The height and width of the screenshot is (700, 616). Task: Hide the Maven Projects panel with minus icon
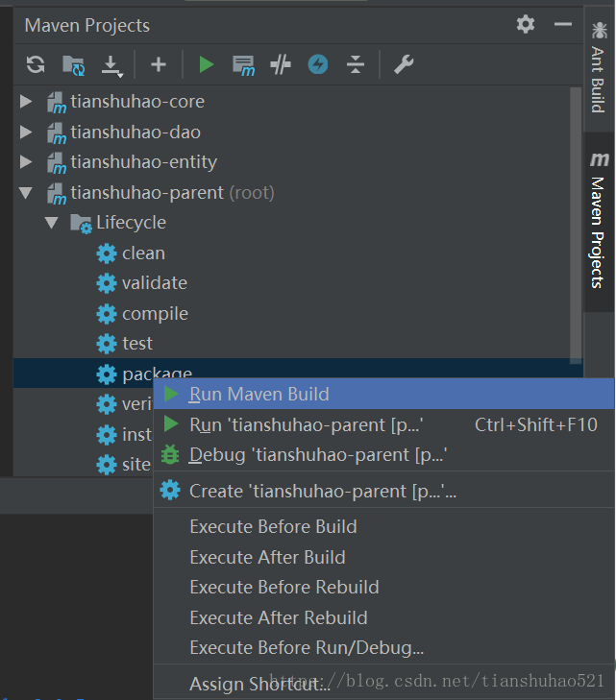563,24
